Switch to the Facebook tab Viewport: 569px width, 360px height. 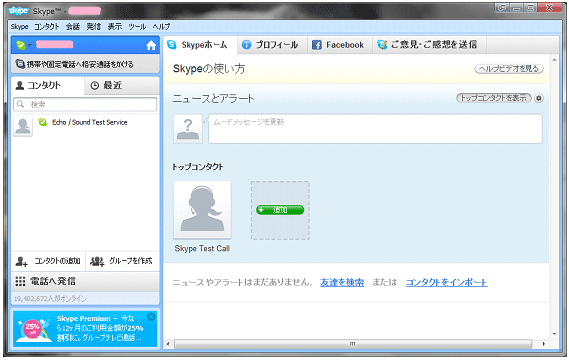[340, 45]
